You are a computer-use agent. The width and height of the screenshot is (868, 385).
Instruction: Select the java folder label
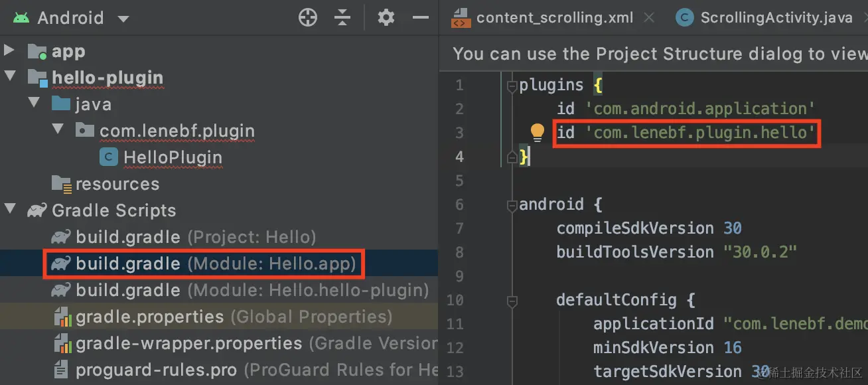94,104
